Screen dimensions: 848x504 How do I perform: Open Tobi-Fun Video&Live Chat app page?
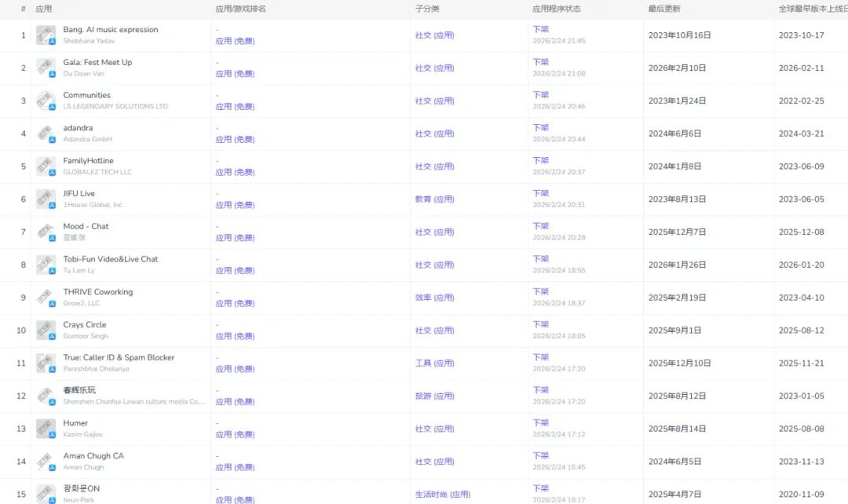coord(110,259)
